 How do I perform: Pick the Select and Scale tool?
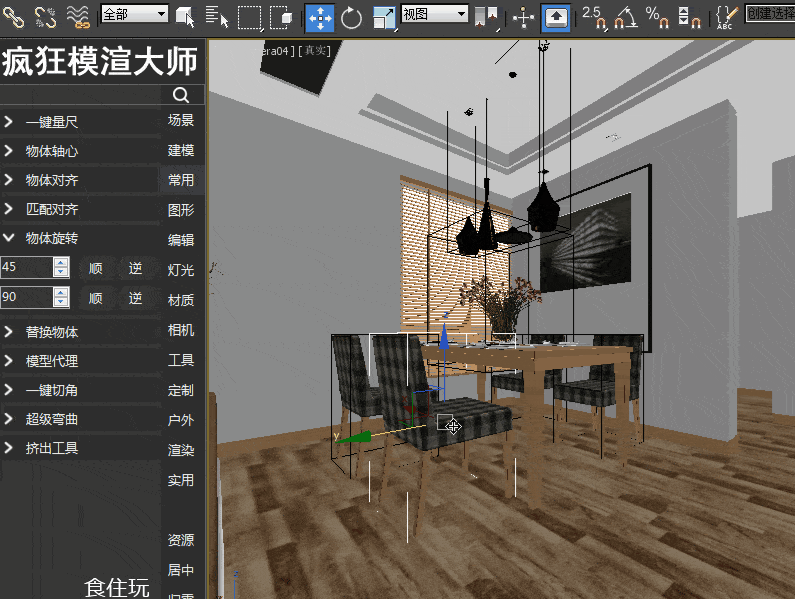tap(384, 18)
